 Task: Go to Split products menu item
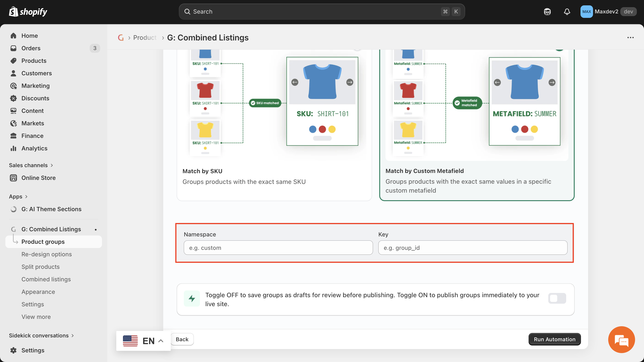(40, 267)
